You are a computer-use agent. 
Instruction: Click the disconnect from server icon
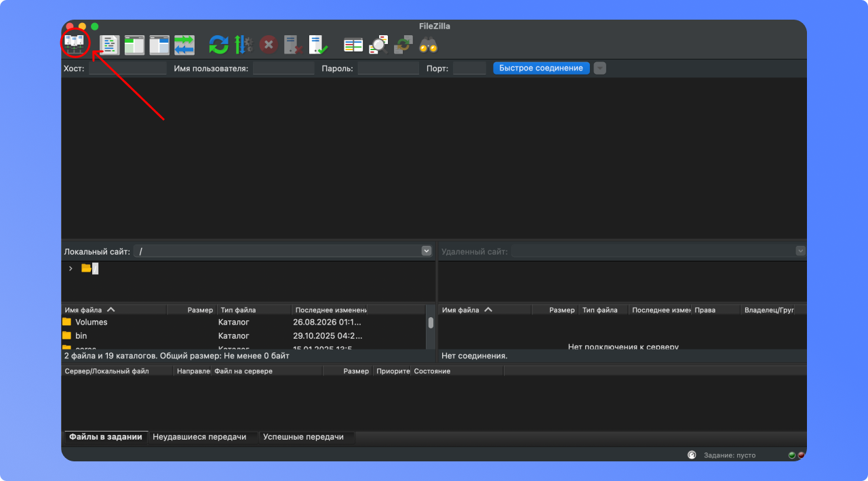coord(294,45)
